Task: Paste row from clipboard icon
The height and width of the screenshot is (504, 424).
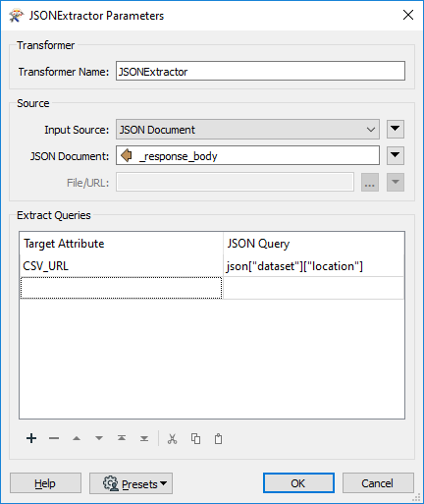Action: click(x=218, y=439)
